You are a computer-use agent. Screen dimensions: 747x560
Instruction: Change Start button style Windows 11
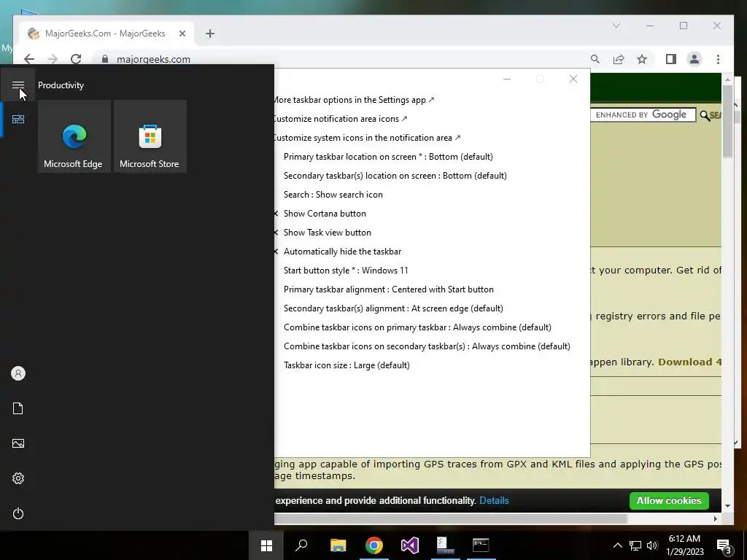click(346, 271)
